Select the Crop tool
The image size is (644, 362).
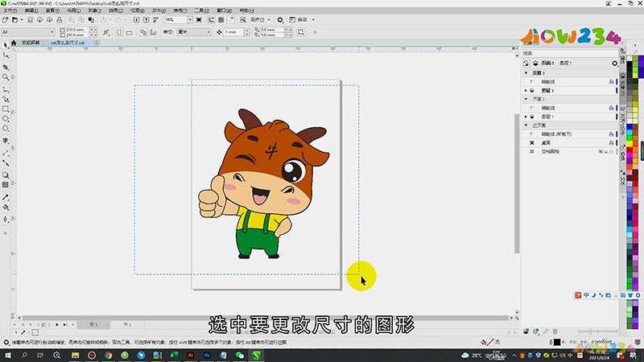point(6,67)
